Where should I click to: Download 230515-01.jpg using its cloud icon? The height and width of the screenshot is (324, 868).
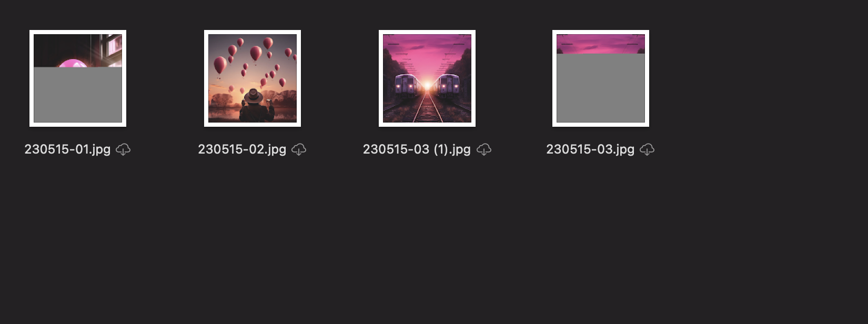[x=123, y=149]
